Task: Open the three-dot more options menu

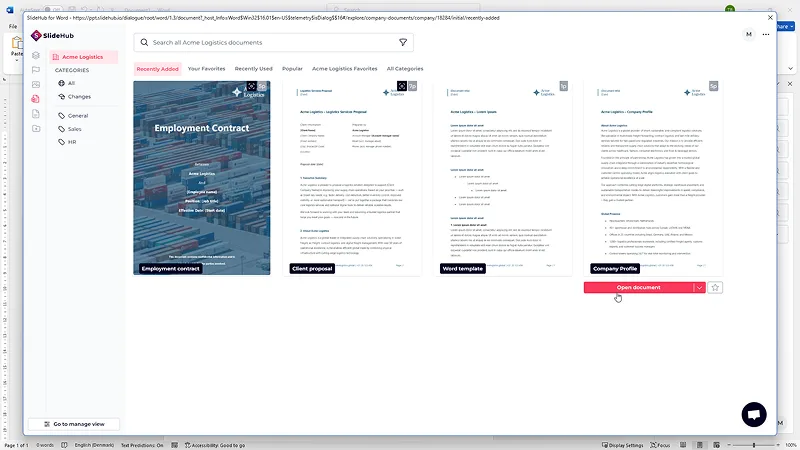Action: [766, 34]
